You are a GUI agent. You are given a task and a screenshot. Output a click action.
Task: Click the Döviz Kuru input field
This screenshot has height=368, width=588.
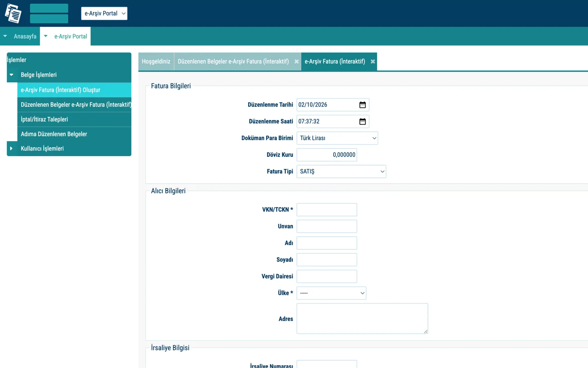click(327, 155)
